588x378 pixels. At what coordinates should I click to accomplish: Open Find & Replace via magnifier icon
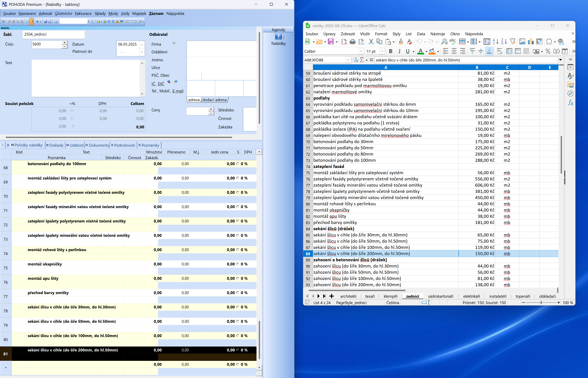point(444,42)
